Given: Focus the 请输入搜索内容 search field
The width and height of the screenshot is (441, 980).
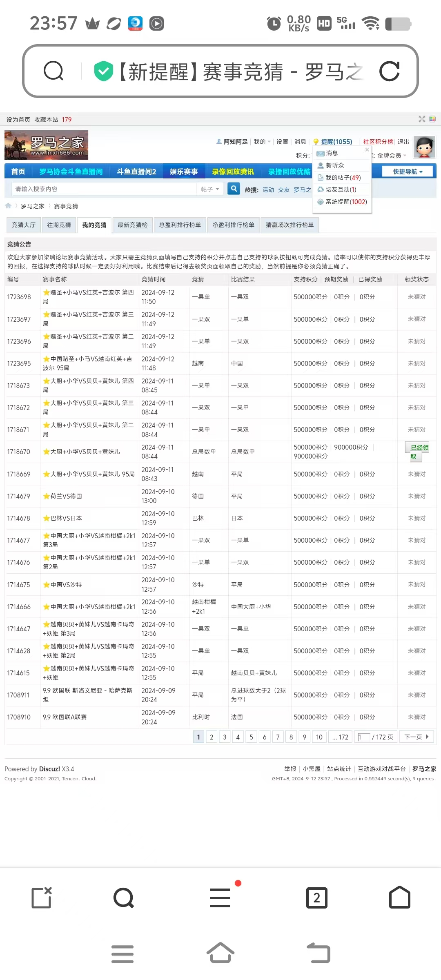Looking at the screenshot, I should pyautogui.click(x=104, y=189).
